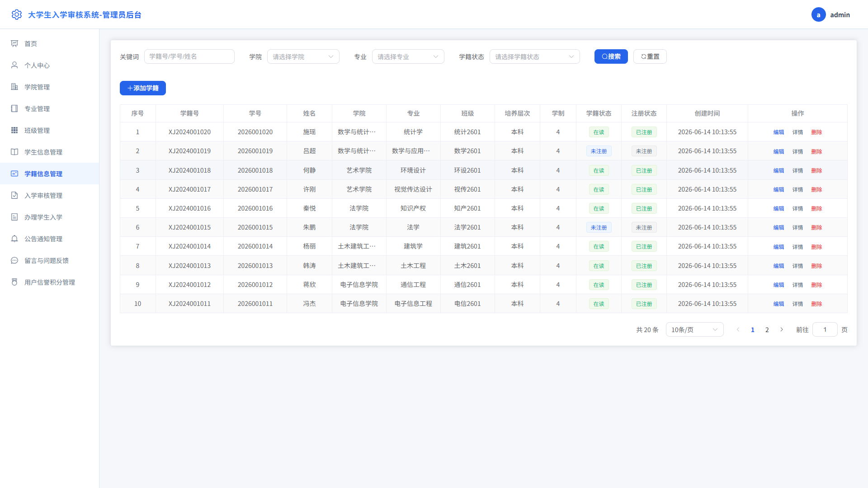868x488 pixels.
Task: Open the 公告通知管理 bell icon
Action: (x=14, y=239)
